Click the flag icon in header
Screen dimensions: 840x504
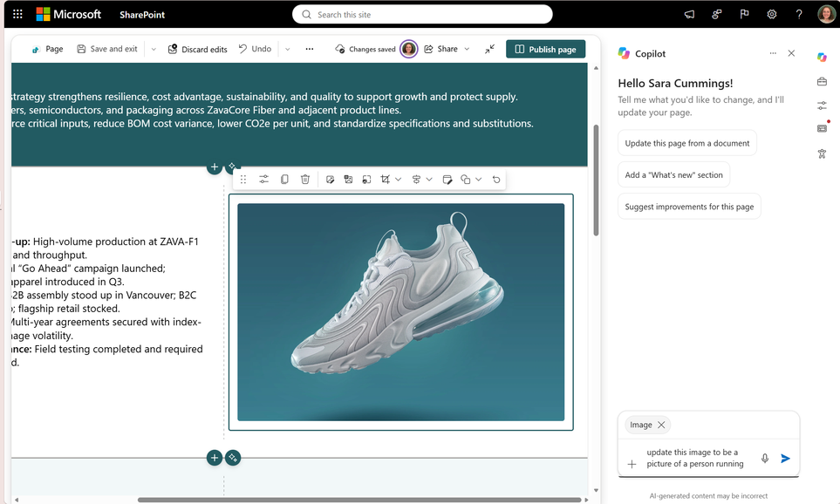click(x=744, y=15)
